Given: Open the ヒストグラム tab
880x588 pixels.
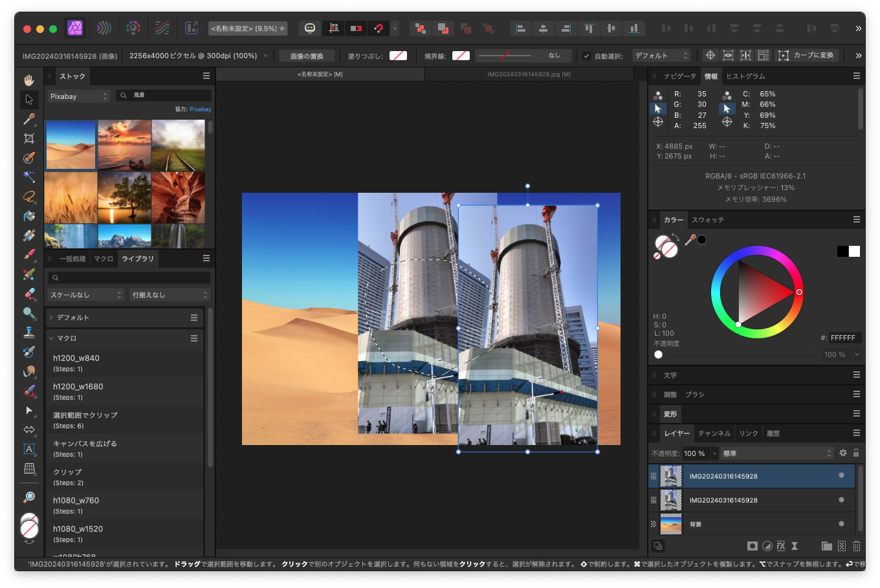Looking at the screenshot, I should pyautogui.click(x=745, y=76).
